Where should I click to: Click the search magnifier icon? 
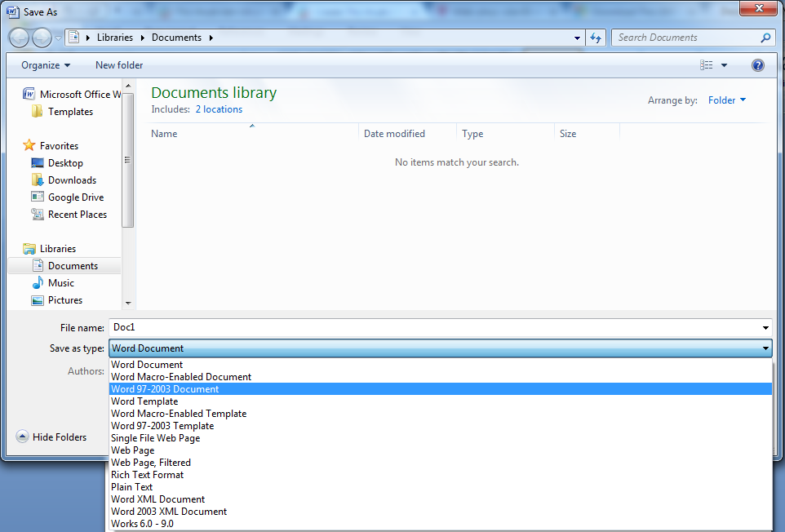[x=765, y=38]
